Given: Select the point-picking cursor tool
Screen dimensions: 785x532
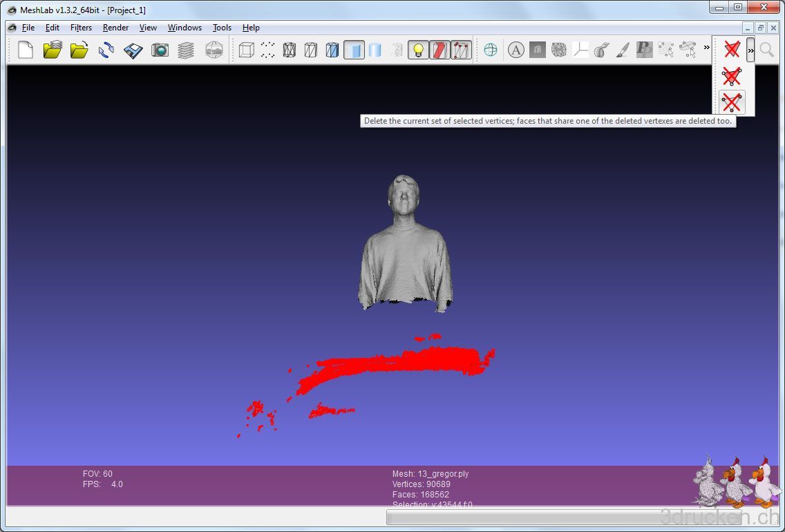Looking at the screenshot, I should pyautogui.click(x=666, y=50).
